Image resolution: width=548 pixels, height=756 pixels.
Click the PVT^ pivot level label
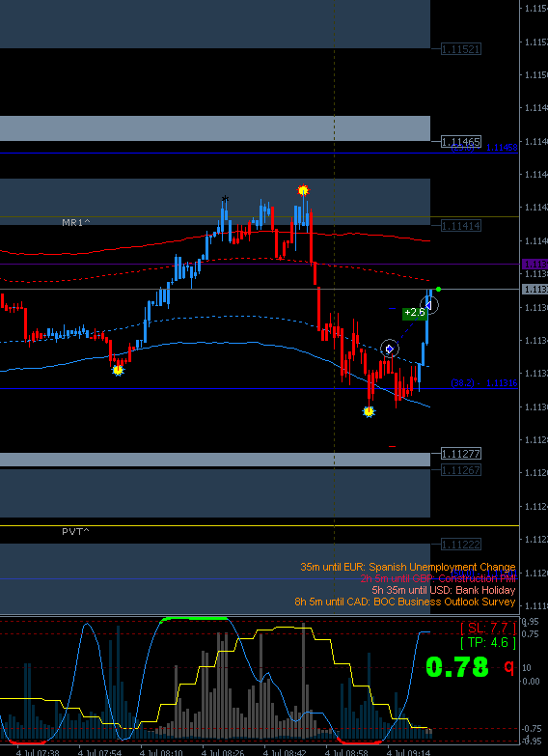click(75, 531)
